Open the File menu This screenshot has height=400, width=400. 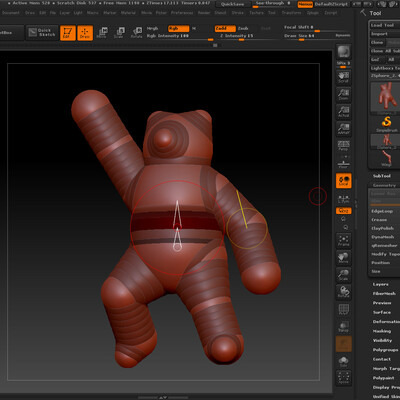pos(53,13)
